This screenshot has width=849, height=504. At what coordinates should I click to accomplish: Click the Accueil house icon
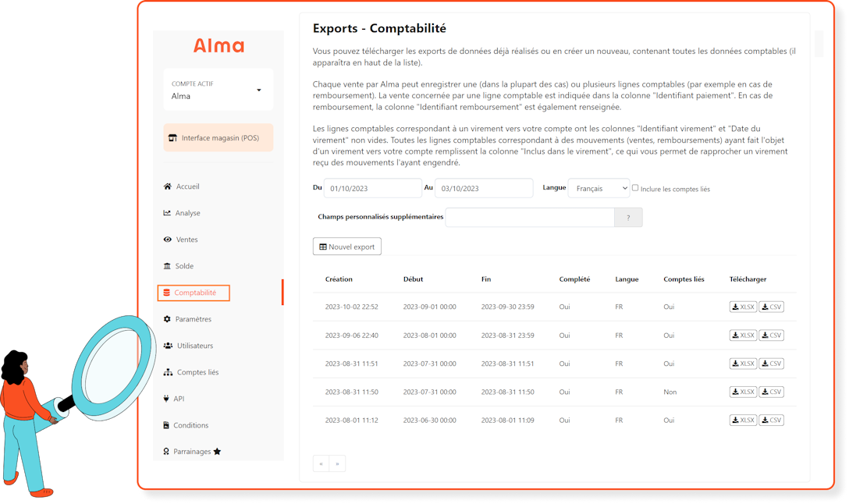pos(167,186)
